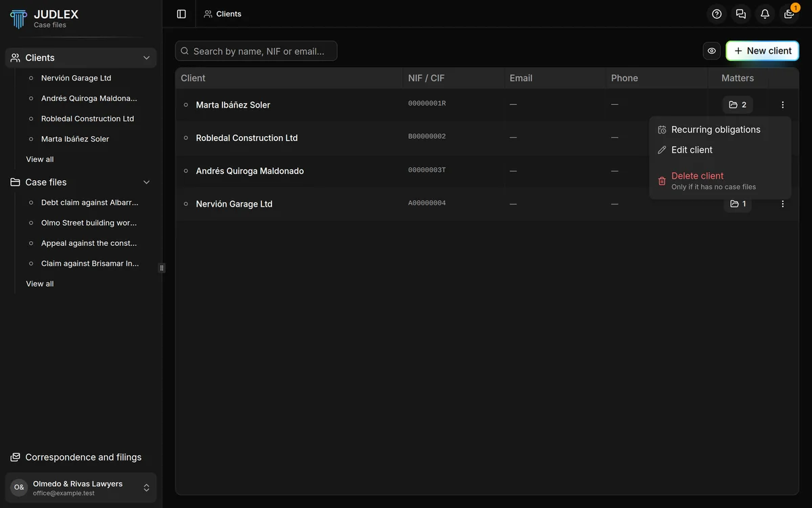Open the notifications bell icon
Image resolution: width=812 pixels, height=508 pixels.
[x=765, y=14]
